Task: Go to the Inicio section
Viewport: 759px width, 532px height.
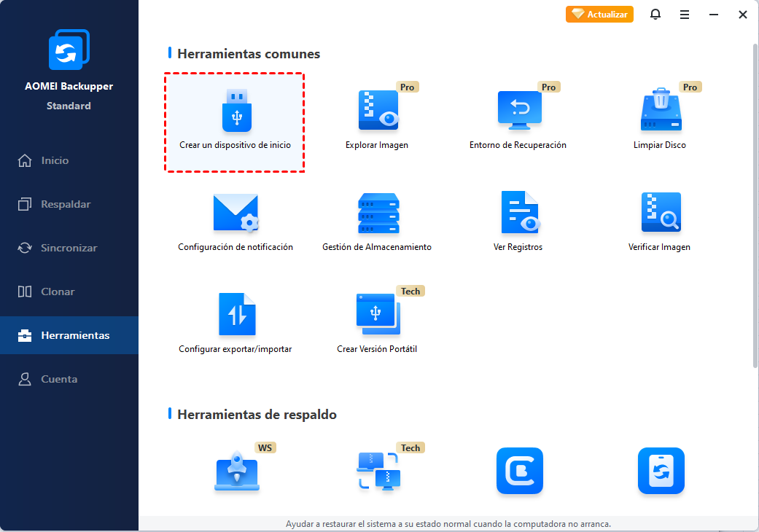Action: [69, 160]
